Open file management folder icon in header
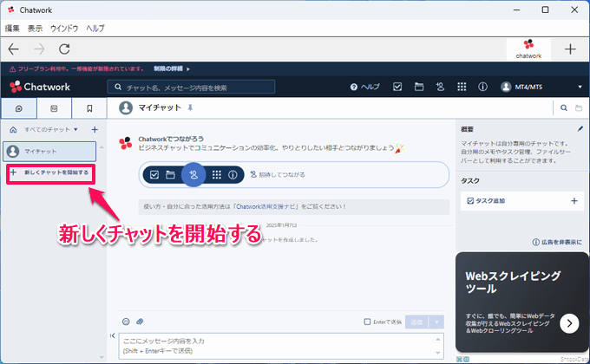 pyautogui.click(x=419, y=87)
